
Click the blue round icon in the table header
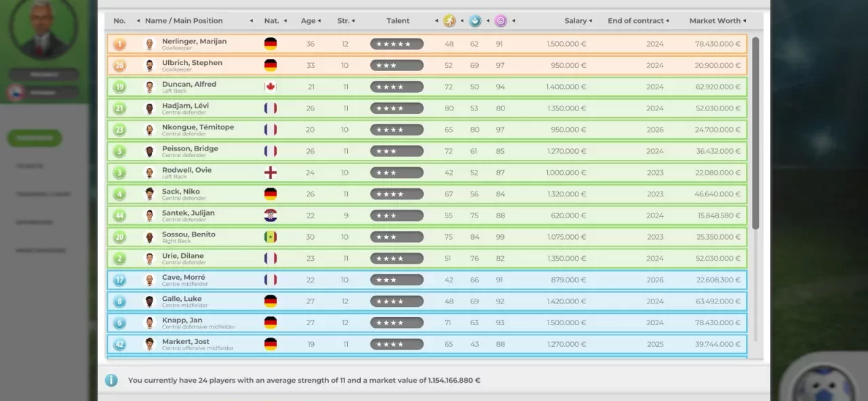tap(475, 21)
